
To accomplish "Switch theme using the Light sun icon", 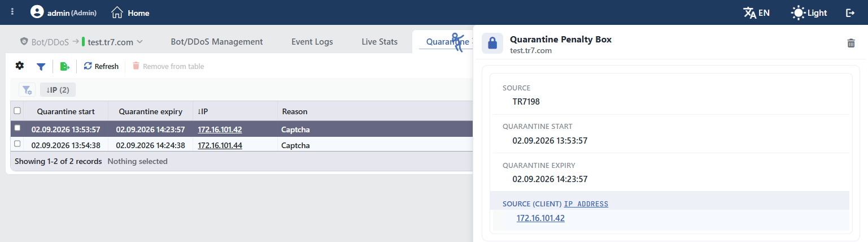I will click(x=798, y=12).
